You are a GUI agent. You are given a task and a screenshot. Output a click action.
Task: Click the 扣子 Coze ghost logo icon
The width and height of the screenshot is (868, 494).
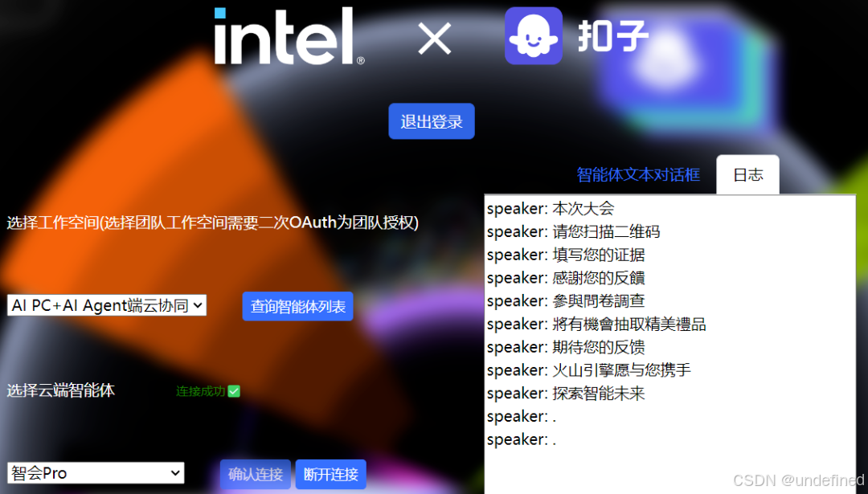(533, 36)
